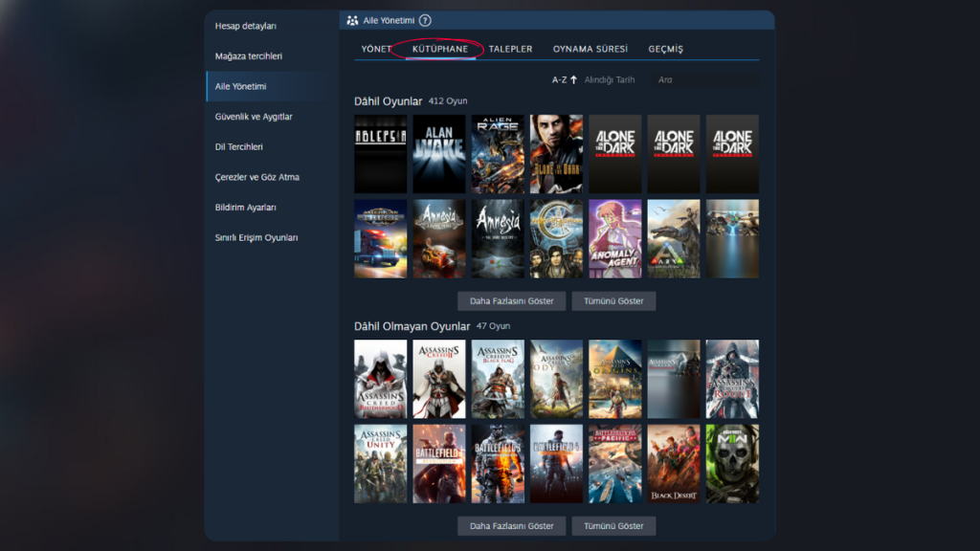Open the Ablepsia game cover
Image resolution: width=980 pixels, height=551 pixels.
(381, 154)
